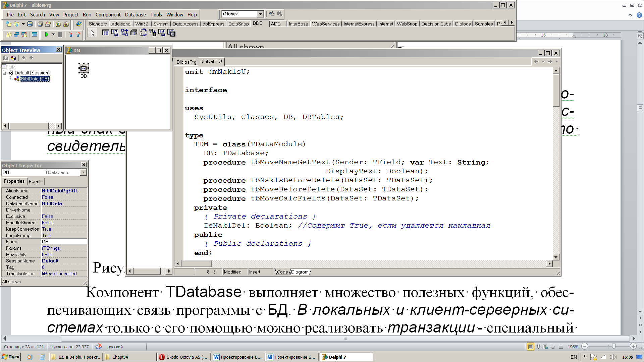The image size is (644, 362).
Task: Open Help contents book icon
Action: point(78,24)
